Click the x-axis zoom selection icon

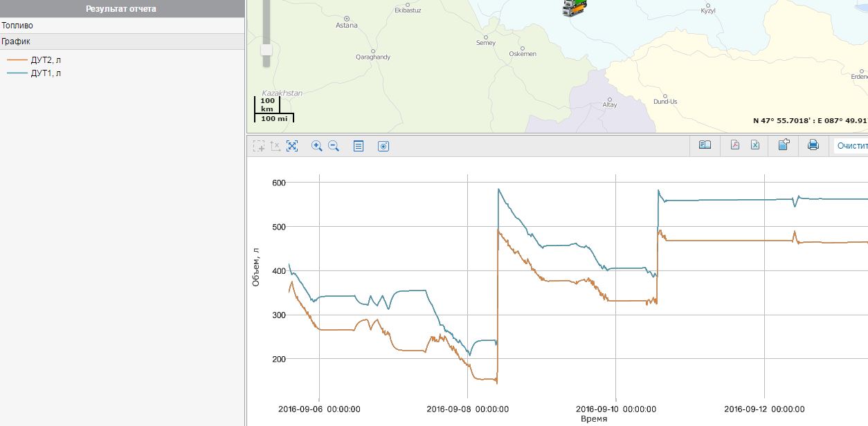(275, 146)
